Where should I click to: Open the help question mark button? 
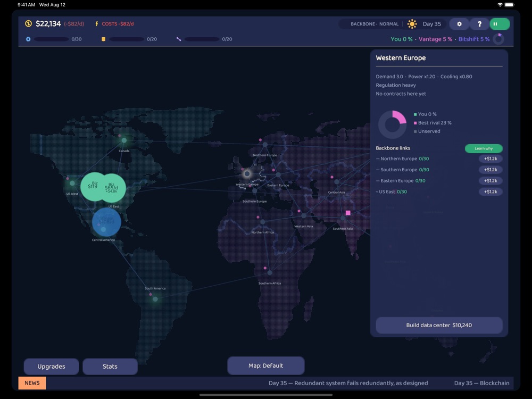click(x=479, y=24)
